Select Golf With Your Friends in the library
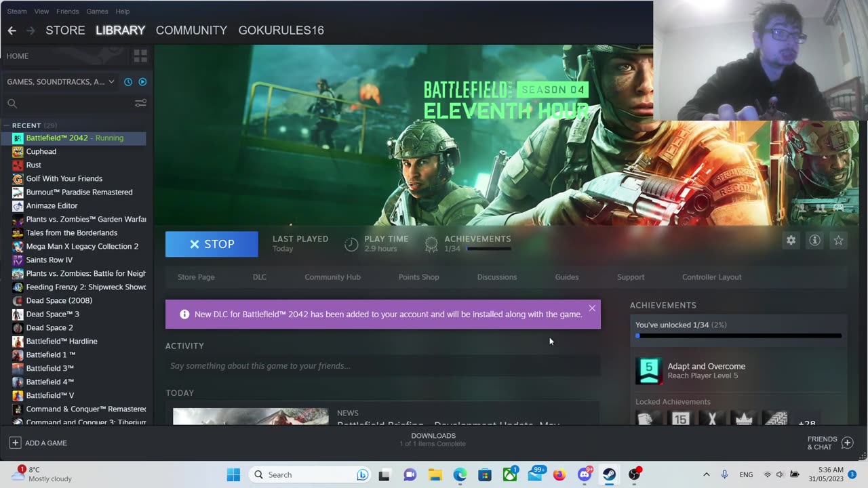This screenshot has width=868, height=488. pyautogui.click(x=64, y=179)
